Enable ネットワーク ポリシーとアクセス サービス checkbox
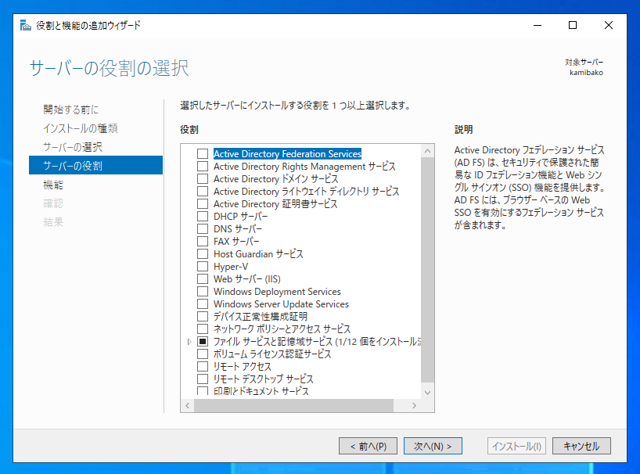The image size is (640, 474). click(202, 329)
